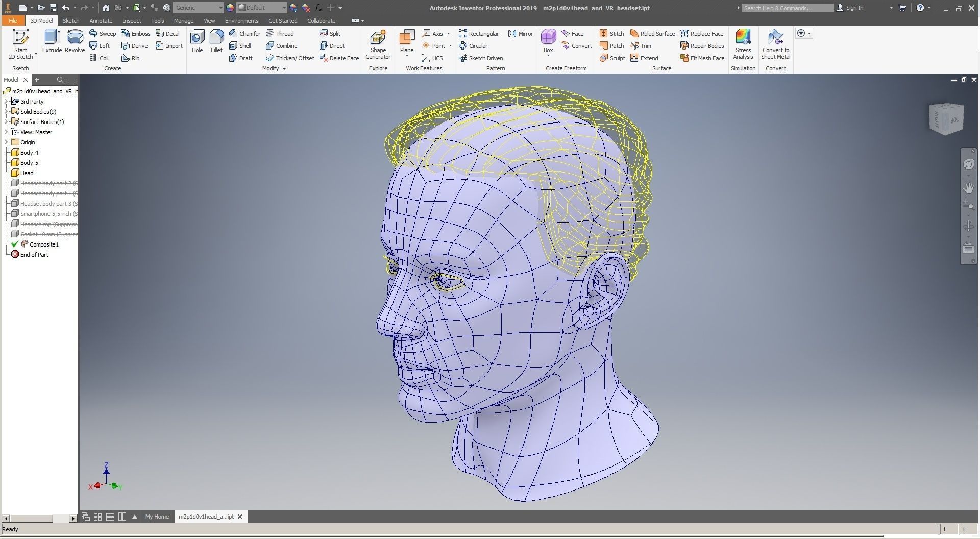Select the Head body in browser
Image resolution: width=980 pixels, height=539 pixels.
pos(27,173)
